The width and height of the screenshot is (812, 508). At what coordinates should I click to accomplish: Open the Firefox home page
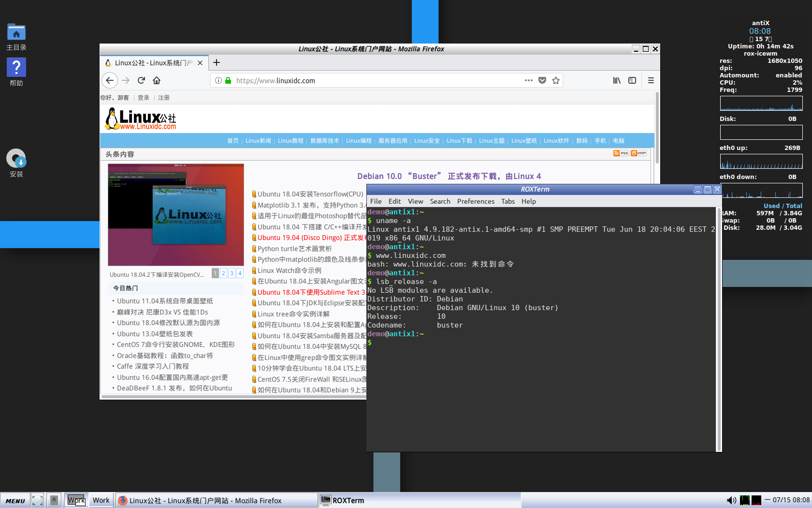coord(157,80)
